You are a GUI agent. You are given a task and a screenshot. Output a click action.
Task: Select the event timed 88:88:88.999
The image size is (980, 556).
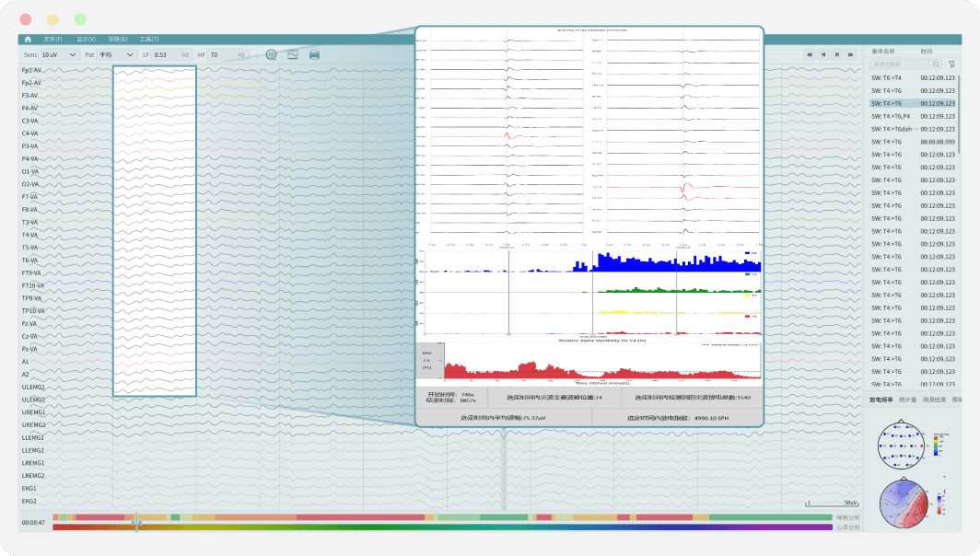(913, 142)
